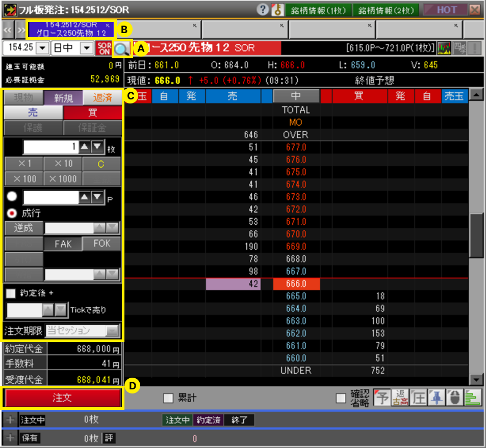The image size is (486, 448).
Task: Switch to the 返済 tab
Action: click(103, 98)
